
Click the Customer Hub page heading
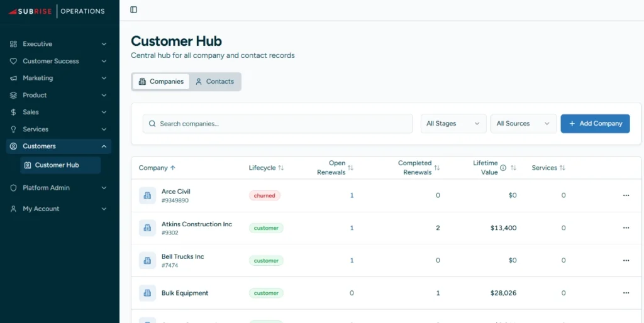click(x=176, y=41)
